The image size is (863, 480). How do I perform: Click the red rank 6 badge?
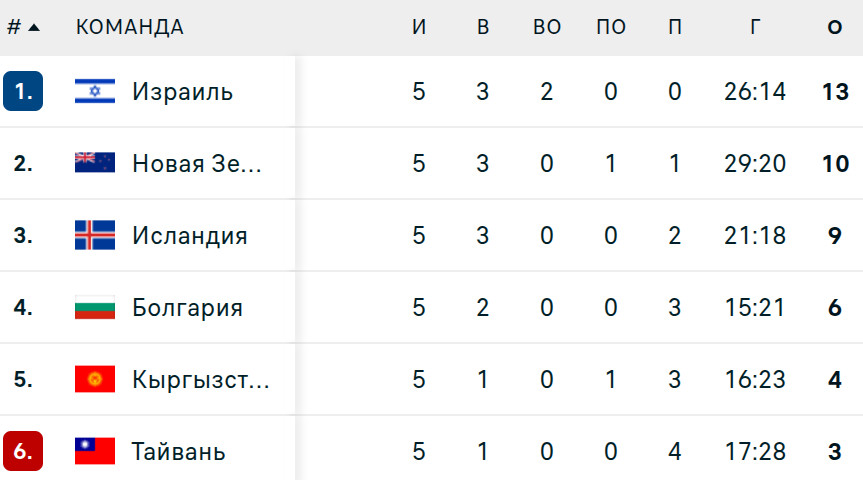point(23,452)
